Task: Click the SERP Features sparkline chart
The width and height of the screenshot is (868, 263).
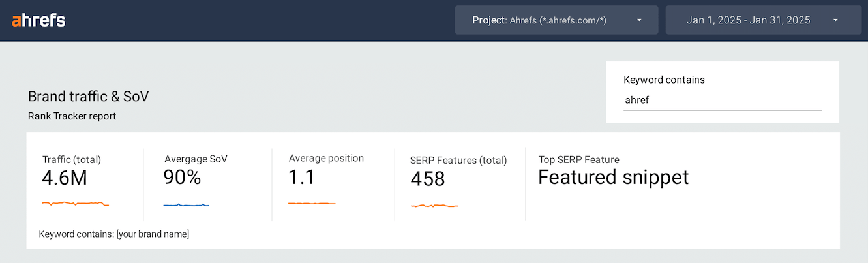Action: point(434,206)
